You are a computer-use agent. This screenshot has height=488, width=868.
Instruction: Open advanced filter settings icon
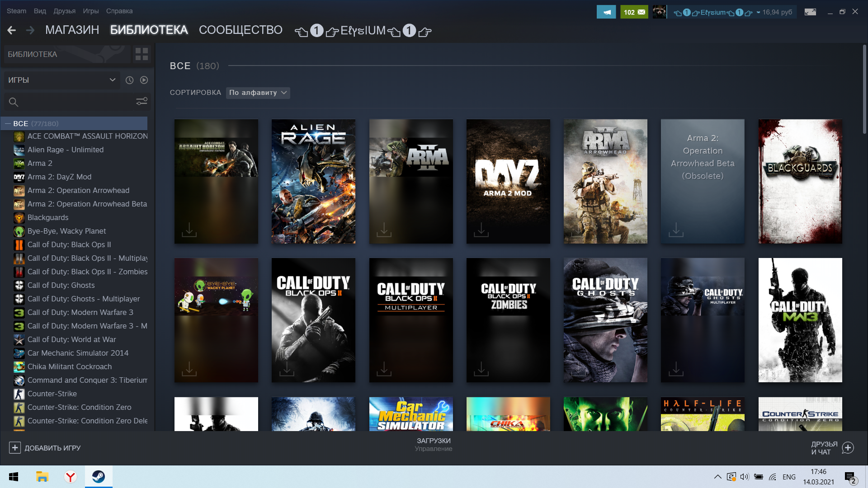(142, 102)
